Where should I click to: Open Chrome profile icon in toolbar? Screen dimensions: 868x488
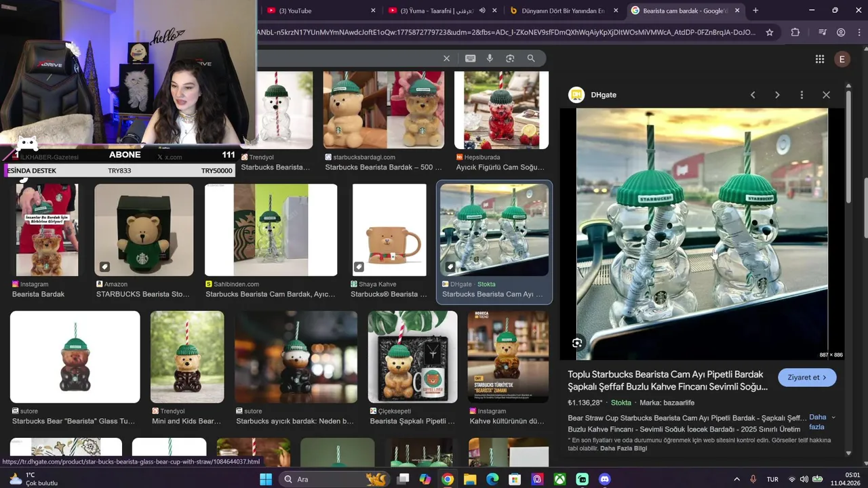pyautogui.click(x=841, y=32)
